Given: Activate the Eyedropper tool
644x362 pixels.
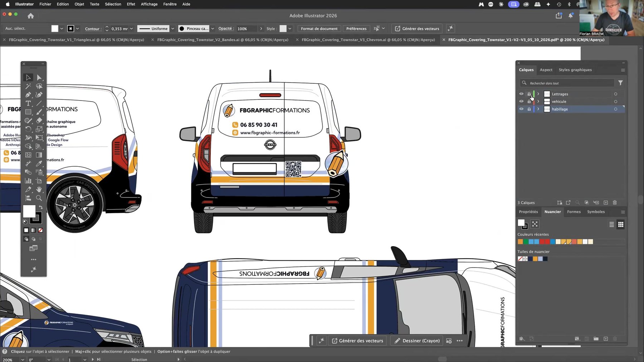Looking at the screenshot, I should pyautogui.click(x=39, y=163).
